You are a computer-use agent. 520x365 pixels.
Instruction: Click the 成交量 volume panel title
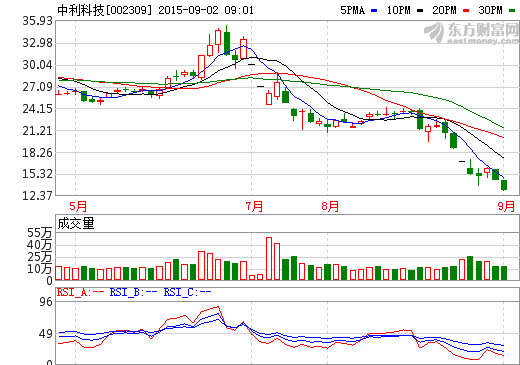[76, 223]
